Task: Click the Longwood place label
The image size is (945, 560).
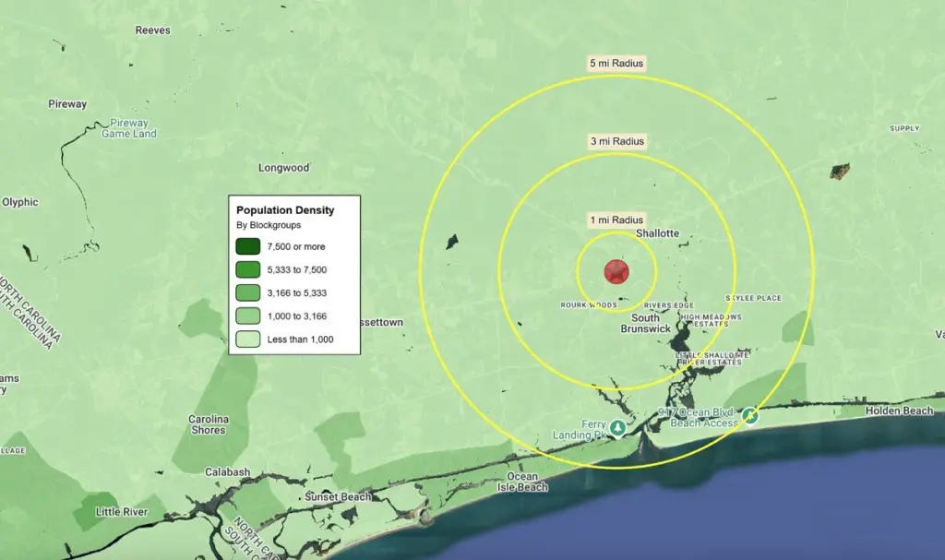Action: click(284, 168)
